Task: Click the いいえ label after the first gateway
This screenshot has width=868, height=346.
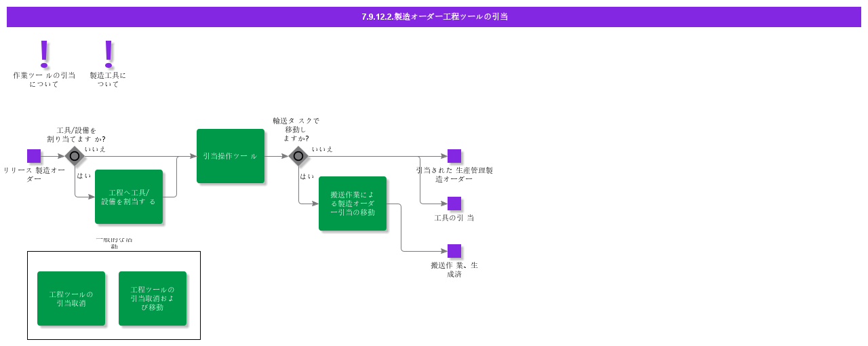Action: (x=95, y=149)
